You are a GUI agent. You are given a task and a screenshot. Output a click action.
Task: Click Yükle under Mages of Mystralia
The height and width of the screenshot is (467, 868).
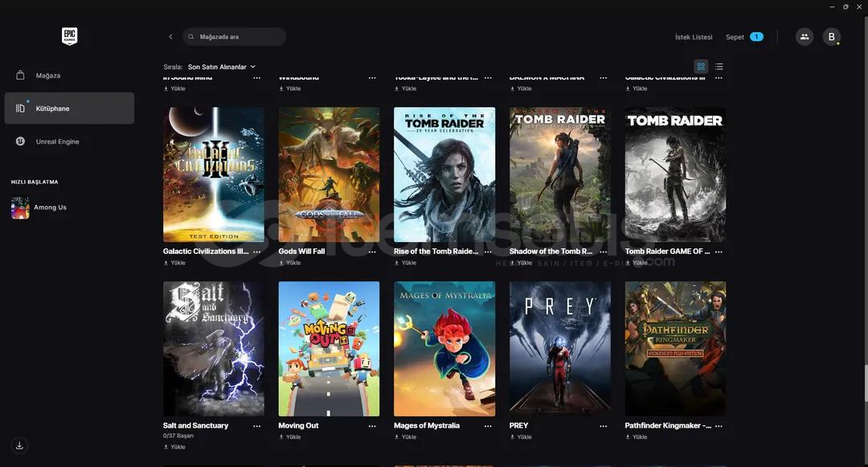pos(405,436)
